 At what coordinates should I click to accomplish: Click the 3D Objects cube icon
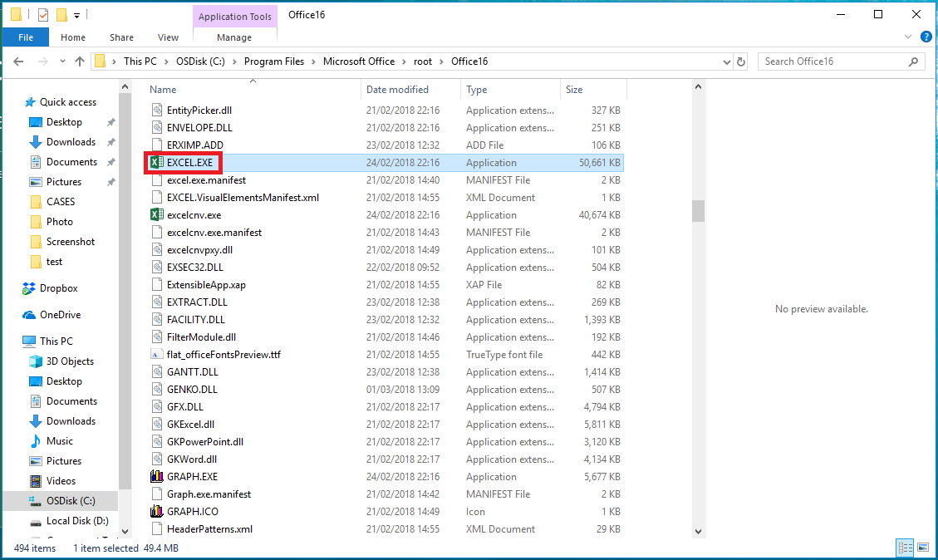[x=36, y=361]
